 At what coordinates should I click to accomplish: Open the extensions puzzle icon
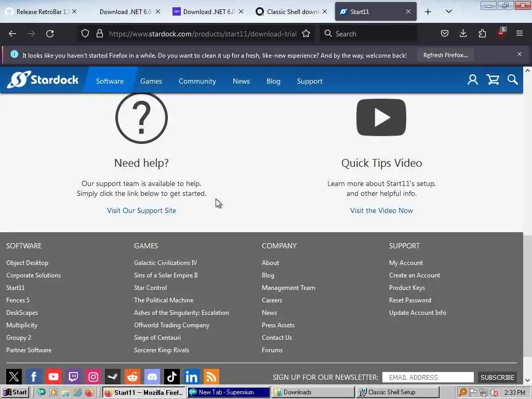coord(482,33)
